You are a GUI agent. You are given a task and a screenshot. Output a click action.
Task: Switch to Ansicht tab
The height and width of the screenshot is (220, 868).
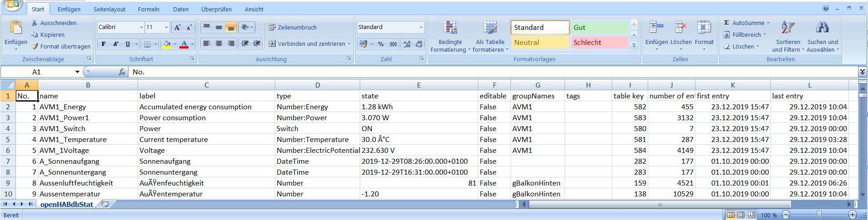(x=254, y=9)
